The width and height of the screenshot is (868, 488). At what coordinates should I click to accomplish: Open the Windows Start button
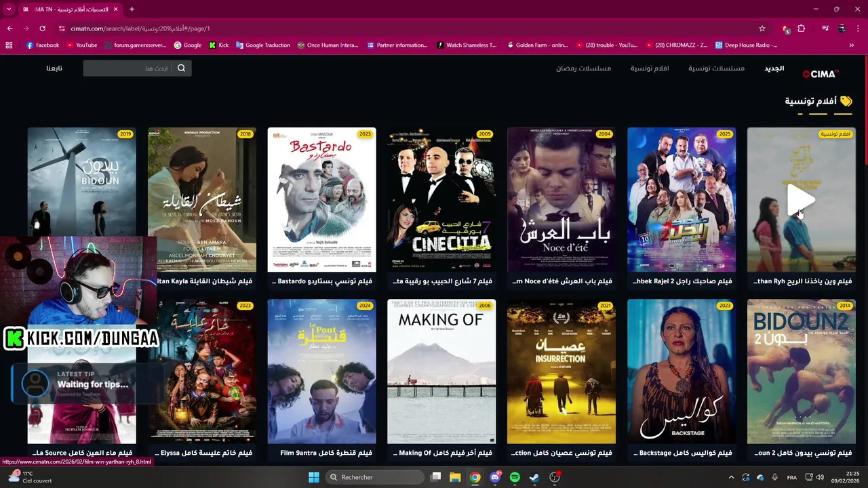coord(313,477)
